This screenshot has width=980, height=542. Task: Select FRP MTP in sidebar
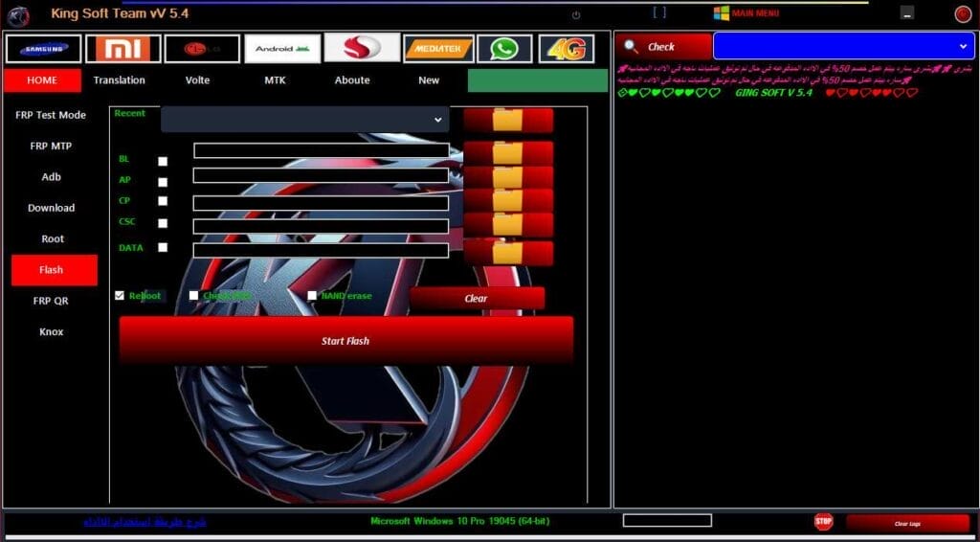[51, 147]
